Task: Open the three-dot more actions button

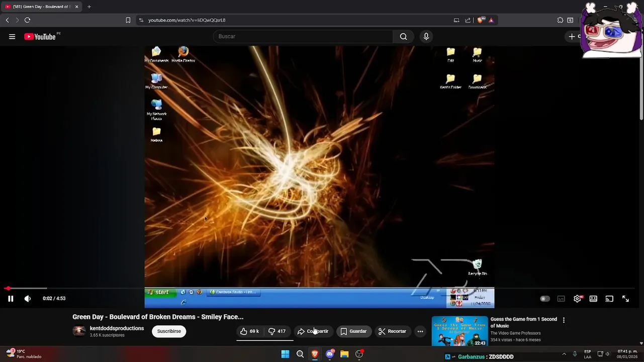Action: (420, 331)
